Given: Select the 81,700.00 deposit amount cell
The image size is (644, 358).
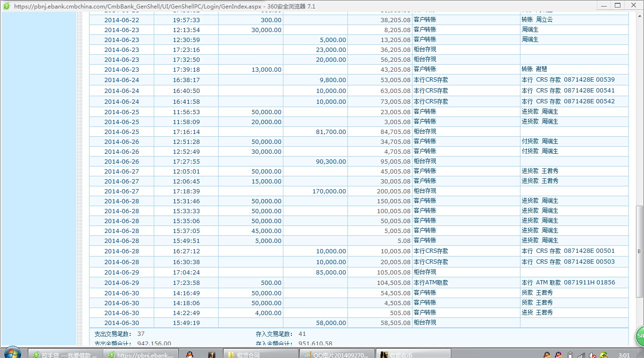Looking at the screenshot, I should click(330, 132).
